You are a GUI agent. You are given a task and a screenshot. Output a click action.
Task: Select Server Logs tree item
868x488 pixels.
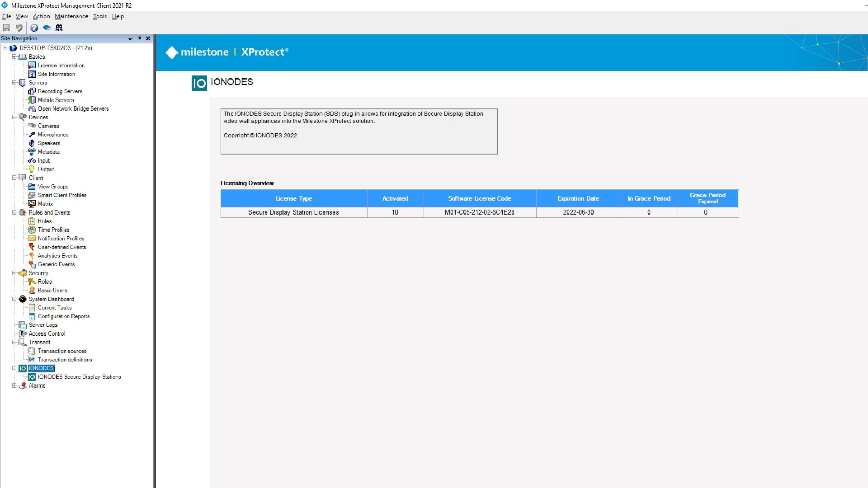pos(43,325)
